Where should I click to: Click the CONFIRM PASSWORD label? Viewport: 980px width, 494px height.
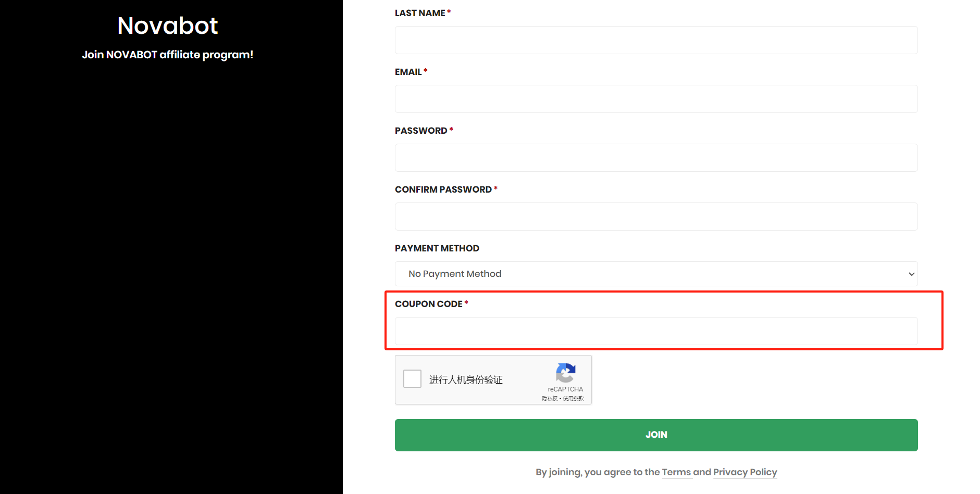[x=443, y=189]
